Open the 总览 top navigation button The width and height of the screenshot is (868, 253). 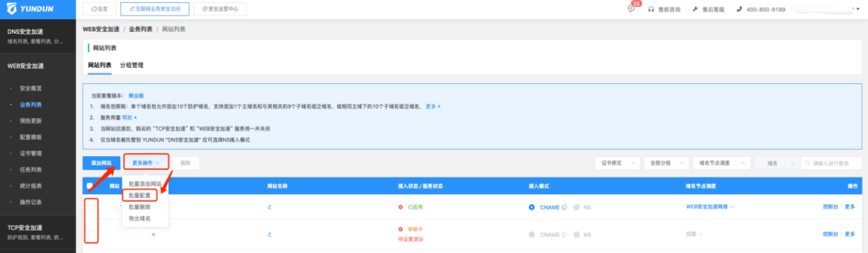[x=99, y=9]
